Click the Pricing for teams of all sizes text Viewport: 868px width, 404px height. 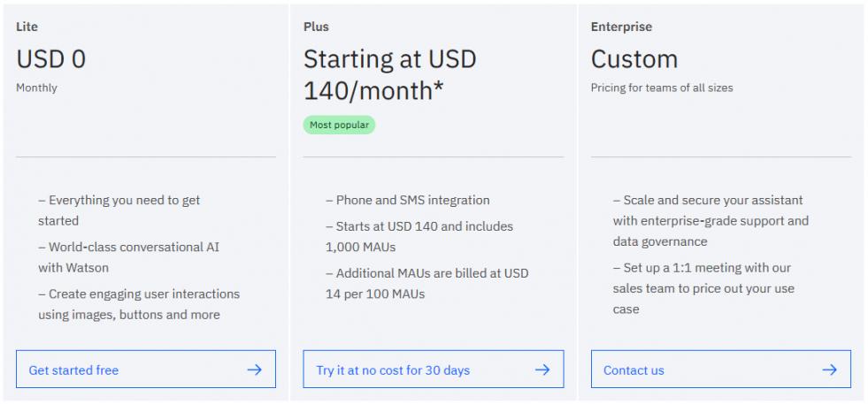tap(662, 88)
